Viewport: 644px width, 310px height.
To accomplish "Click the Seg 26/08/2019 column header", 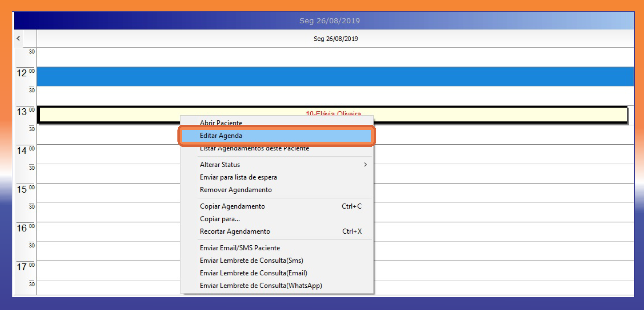I will click(x=335, y=39).
